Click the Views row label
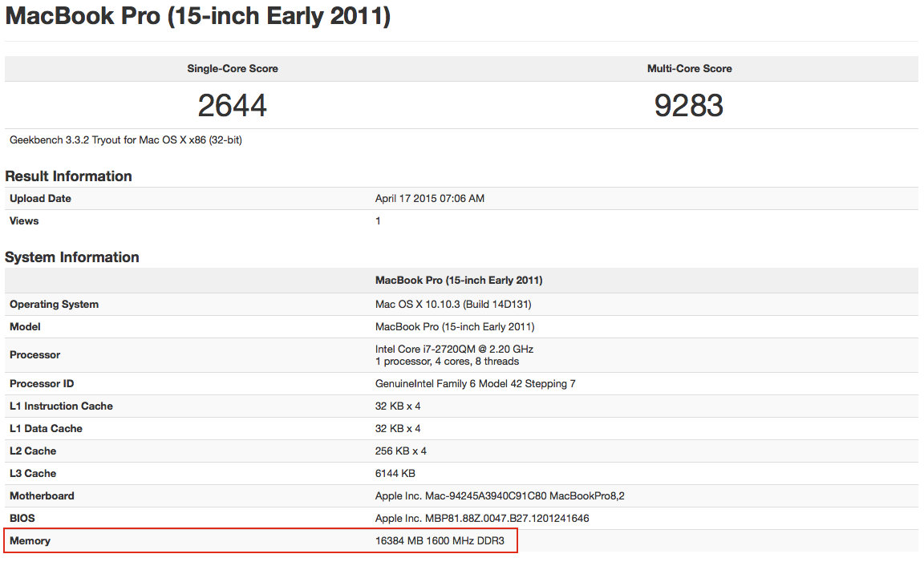The width and height of the screenshot is (924, 562). [24, 221]
